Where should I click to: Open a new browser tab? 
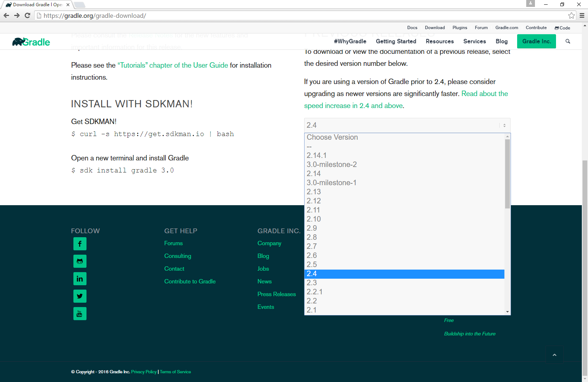click(80, 5)
